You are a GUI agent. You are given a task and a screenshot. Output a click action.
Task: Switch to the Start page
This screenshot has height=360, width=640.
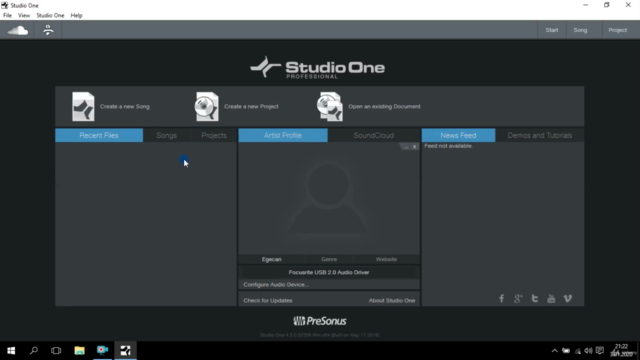pos(552,30)
